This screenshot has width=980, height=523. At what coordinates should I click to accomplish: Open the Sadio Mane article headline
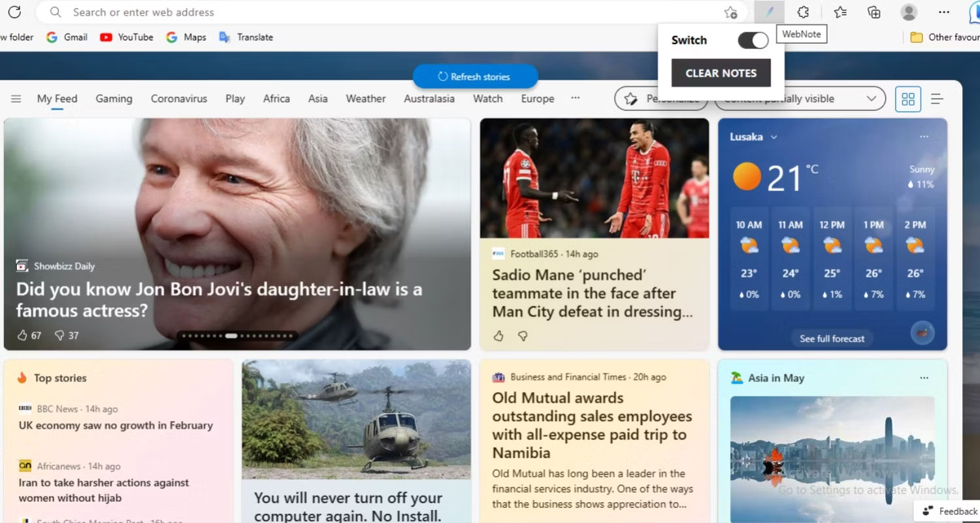coord(593,293)
